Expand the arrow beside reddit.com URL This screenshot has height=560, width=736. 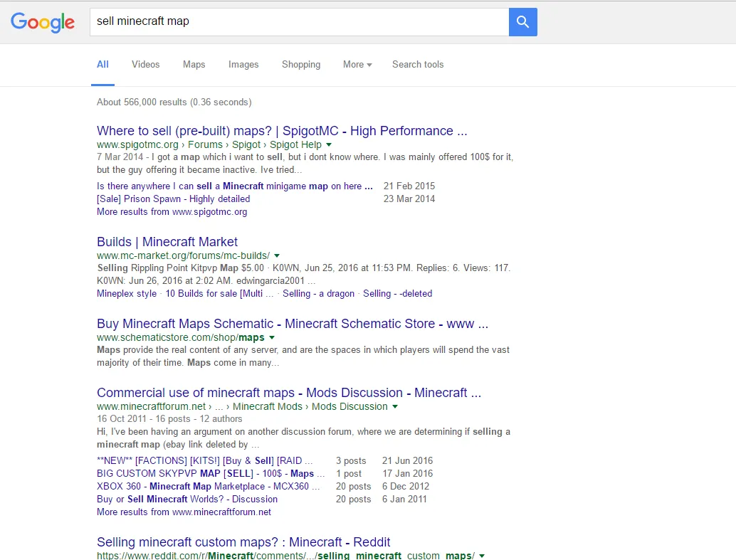pos(482,556)
